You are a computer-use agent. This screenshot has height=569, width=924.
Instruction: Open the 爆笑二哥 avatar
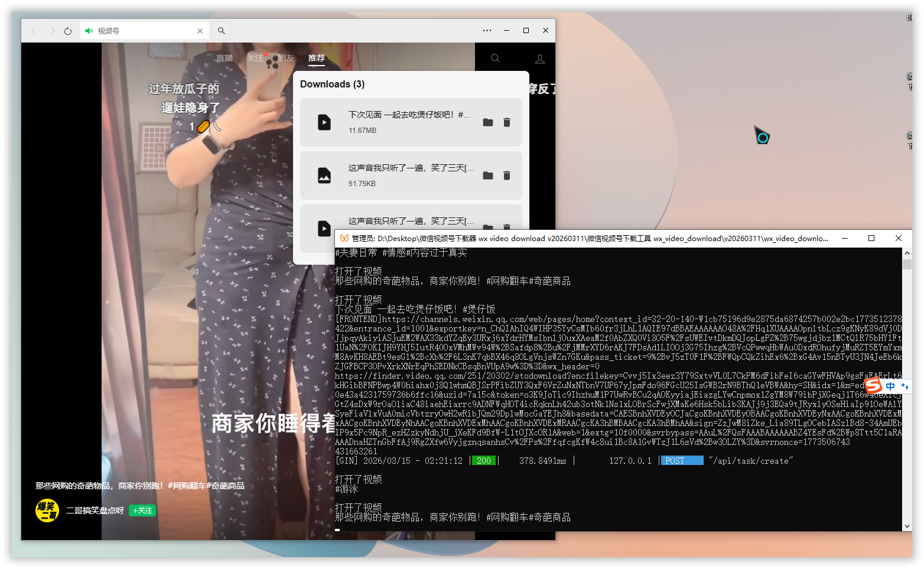click(x=47, y=511)
